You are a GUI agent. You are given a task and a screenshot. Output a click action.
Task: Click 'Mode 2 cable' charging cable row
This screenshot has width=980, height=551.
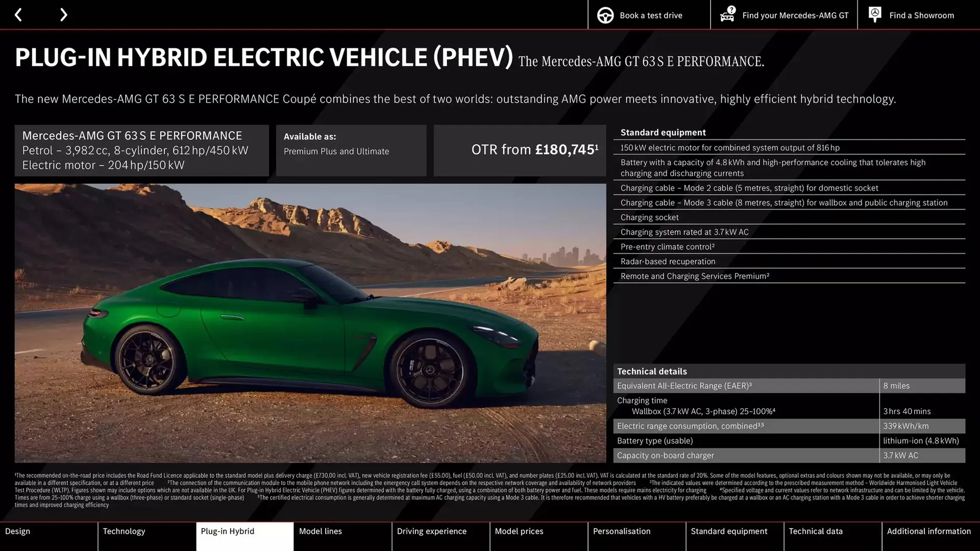(x=789, y=188)
